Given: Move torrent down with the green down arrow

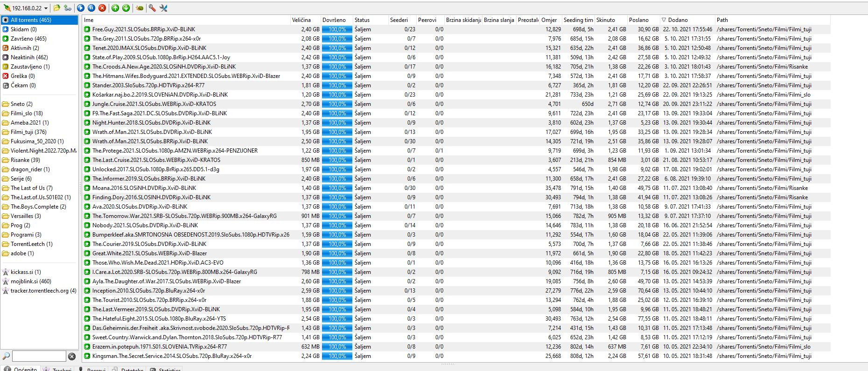Looking at the screenshot, I should click(126, 8).
